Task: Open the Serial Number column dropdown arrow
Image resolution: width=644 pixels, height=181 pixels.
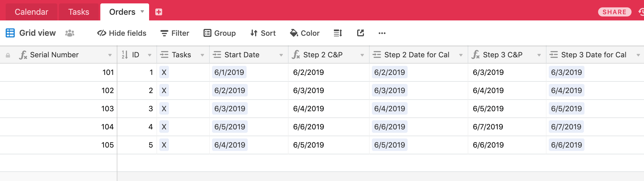Action: [110, 55]
